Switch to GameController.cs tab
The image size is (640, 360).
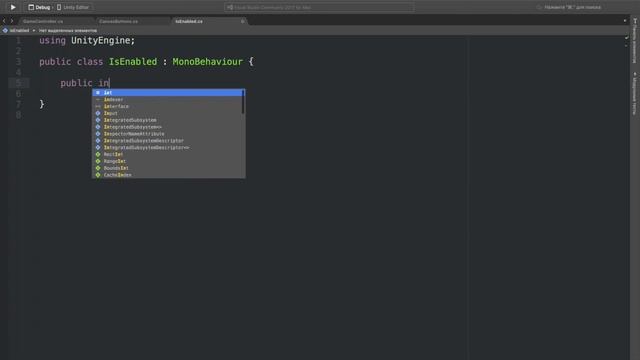click(55, 21)
